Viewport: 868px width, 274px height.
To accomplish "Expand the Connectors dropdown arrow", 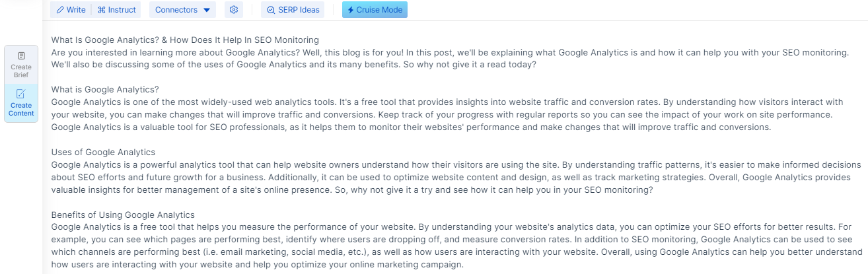I will (207, 11).
